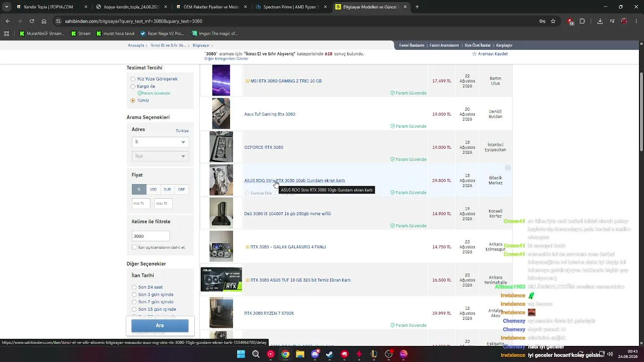The image size is (644, 362).
Task: Open GEFORCE RTX 3080 listing thumbnail
Action: (221, 147)
